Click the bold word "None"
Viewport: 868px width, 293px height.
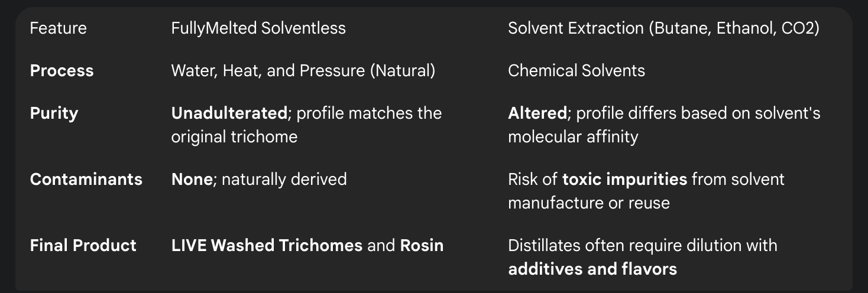click(x=192, y=180)
